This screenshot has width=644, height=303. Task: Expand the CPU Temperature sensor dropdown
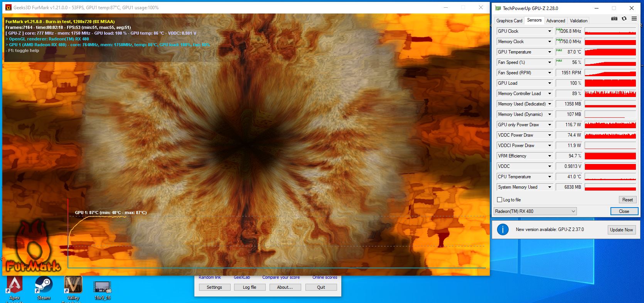click(x=550, y=177)
